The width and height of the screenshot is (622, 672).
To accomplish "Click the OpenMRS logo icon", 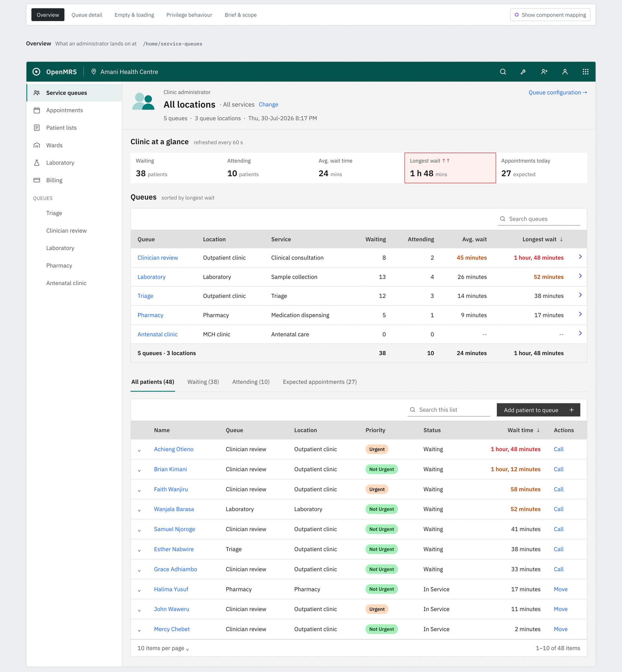I will click(x=36, y=72).
